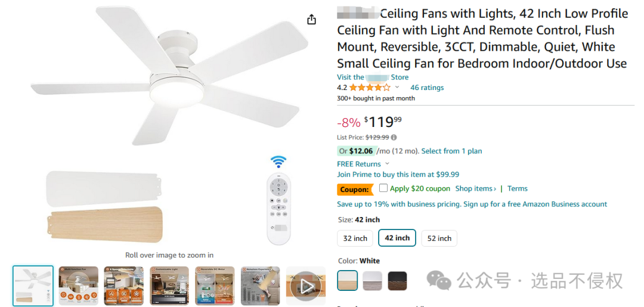Click the Visit the Store link
Image resolution: width=644 pixels, height=307 pixels.
point(373,77)
